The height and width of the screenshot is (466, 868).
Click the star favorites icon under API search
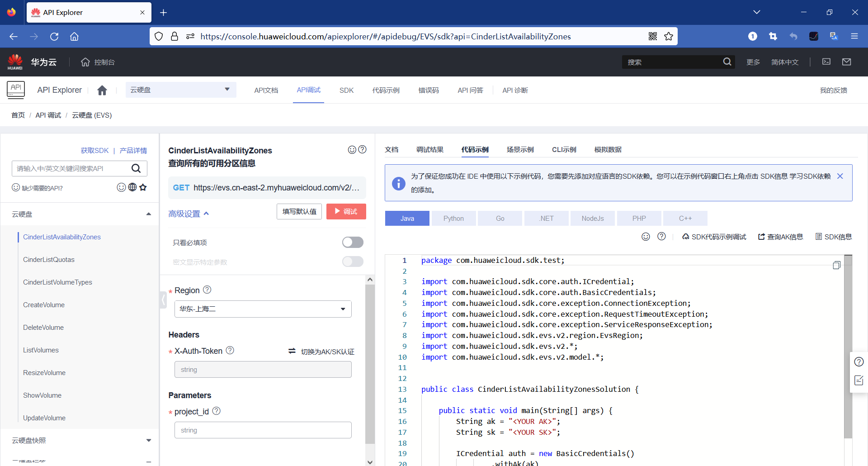click(x=143, y=187)
